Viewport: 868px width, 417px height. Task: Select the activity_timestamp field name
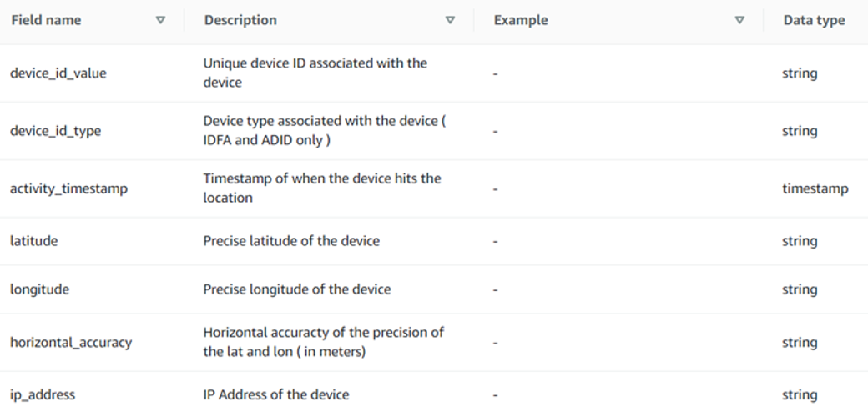[68, 188]
